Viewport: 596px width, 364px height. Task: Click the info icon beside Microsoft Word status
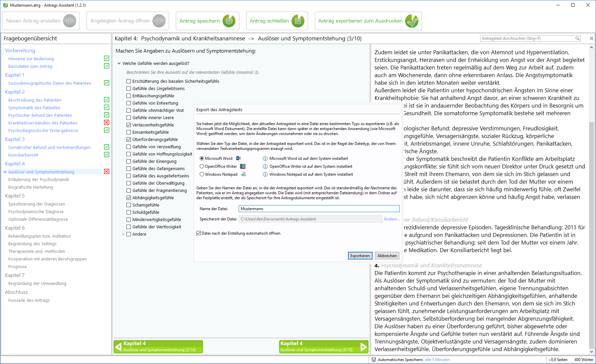265,159
